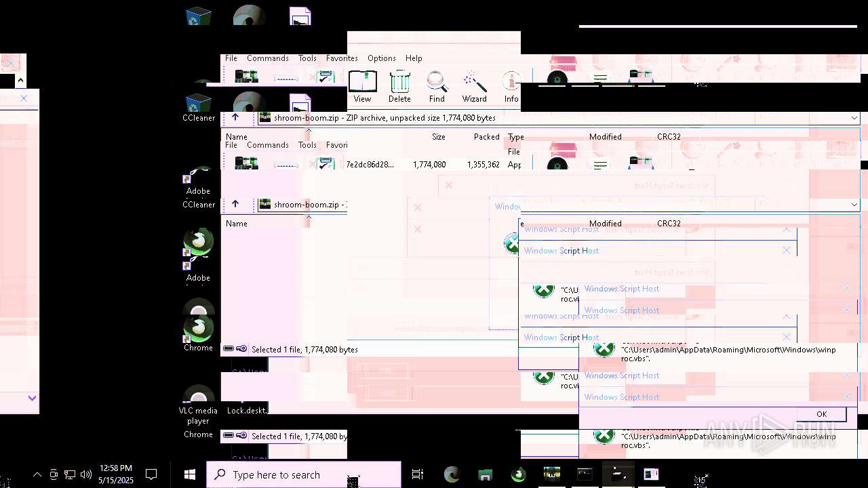Click down chevron in left edge window

click(x=32, y=399)
